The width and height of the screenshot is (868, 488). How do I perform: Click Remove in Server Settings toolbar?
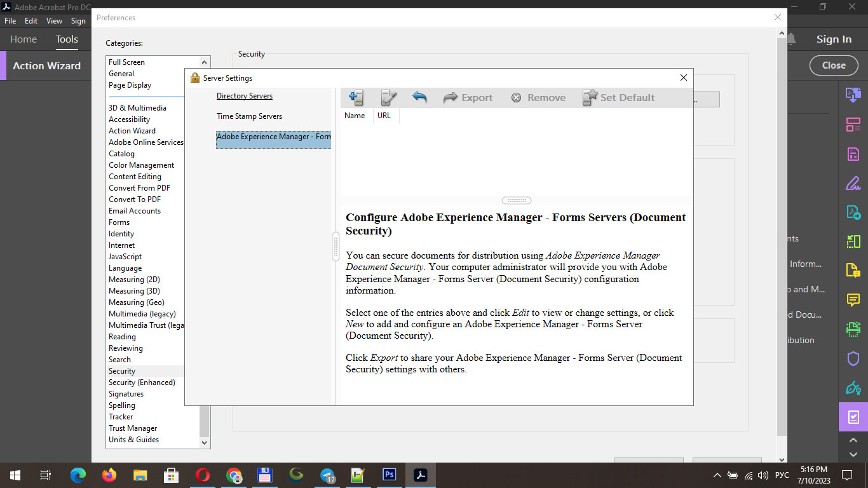pyautogui.click(x=538, y=97)
